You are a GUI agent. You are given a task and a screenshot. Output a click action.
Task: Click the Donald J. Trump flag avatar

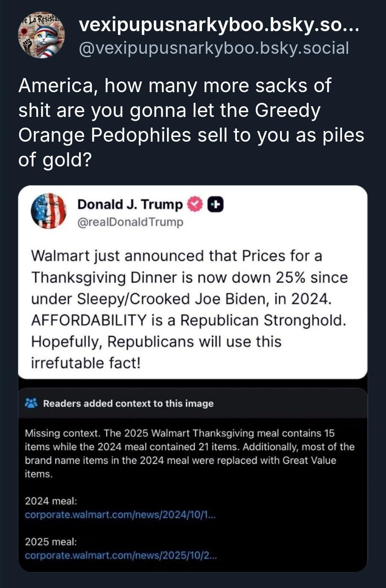click(x=49, y=211)
